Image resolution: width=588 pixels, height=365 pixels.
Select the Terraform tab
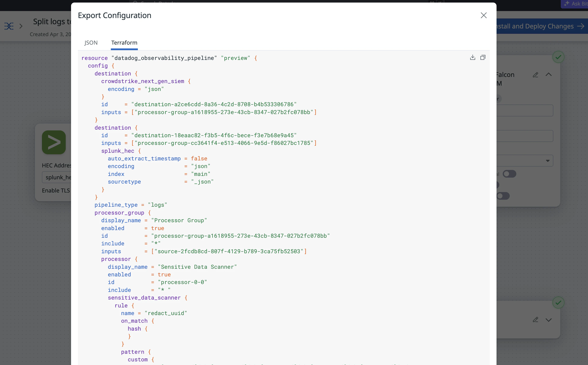coord(124,43)
